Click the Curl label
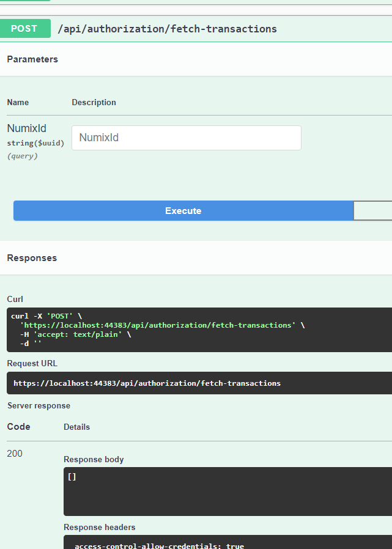392x549 pixels. pos(15,299)
